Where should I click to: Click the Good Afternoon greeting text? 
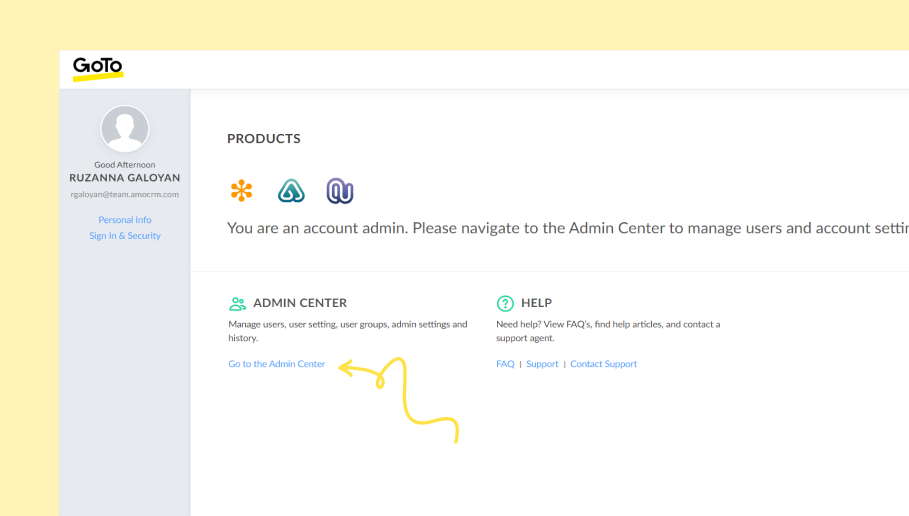click(125, 165)
